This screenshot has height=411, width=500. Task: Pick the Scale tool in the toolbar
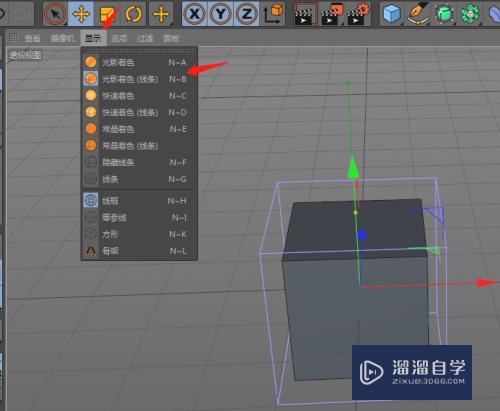pyautogui.click(x=107, y=14)
